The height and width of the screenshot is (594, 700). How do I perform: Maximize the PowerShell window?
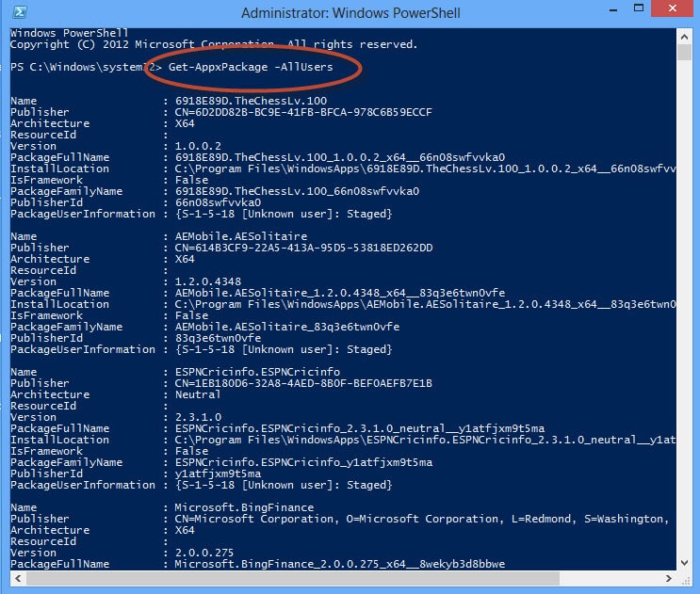click(x=628, y=11)
